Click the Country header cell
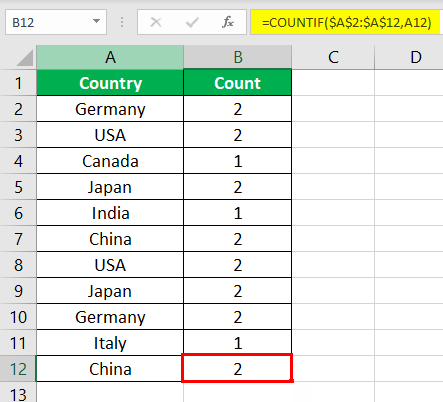 [x=110, y=83]
